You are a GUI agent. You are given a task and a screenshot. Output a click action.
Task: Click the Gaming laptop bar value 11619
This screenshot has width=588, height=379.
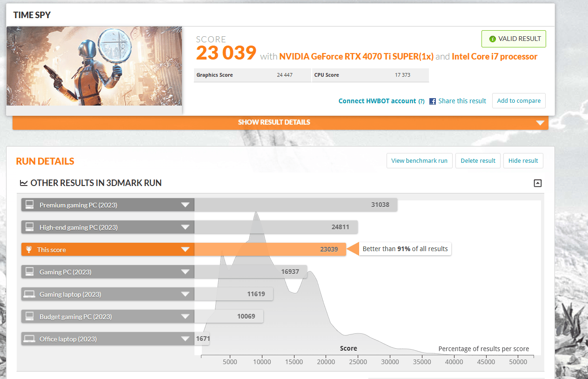(256, 294)
